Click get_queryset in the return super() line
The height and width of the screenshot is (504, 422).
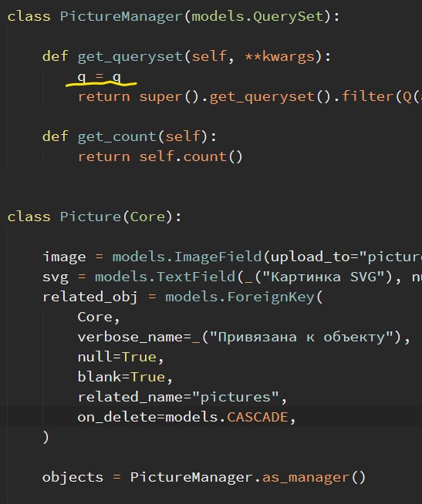coord(262,97)
